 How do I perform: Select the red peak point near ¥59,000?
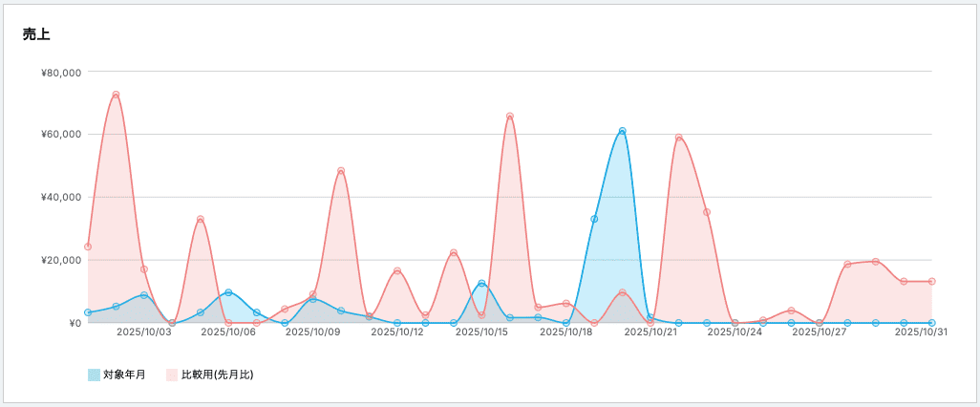point(679,138)
